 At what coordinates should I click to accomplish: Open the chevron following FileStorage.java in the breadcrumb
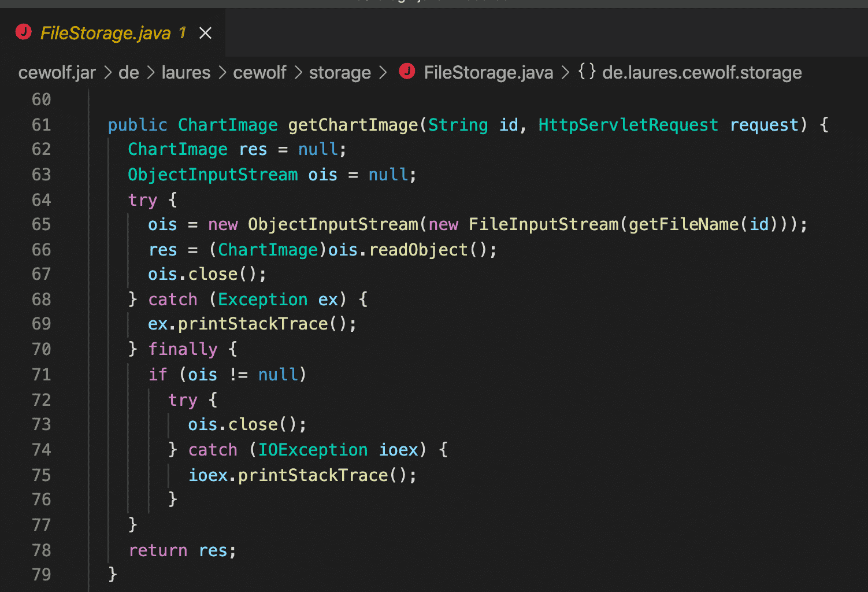pyautogui.click(x=565, y=72)
